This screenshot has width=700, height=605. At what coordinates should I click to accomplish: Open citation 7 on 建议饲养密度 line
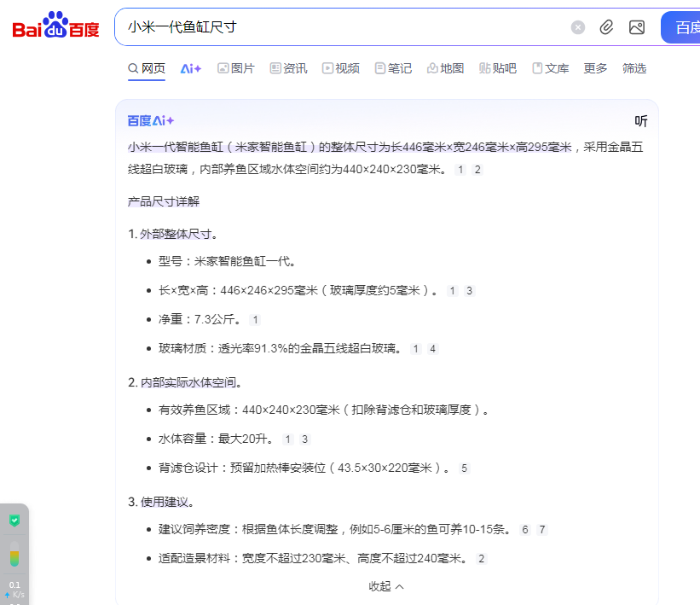[542, 530]
